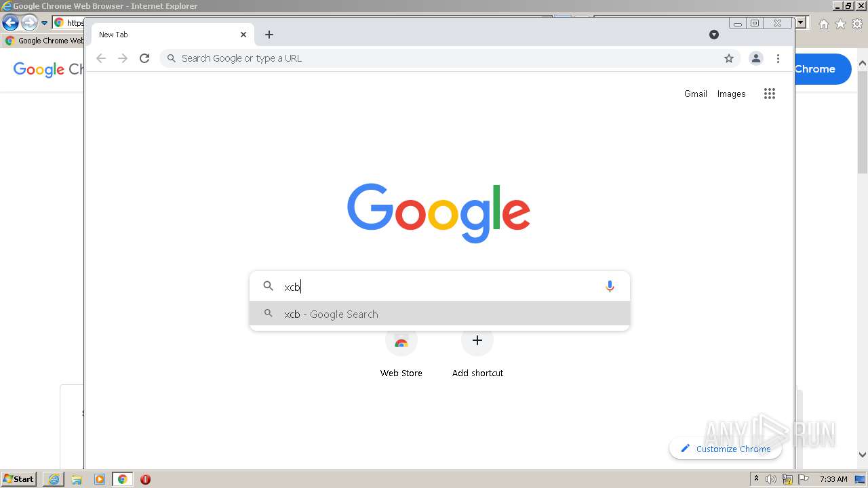Click the Customize Chrome button
868x488 pixels.
(726, 449)
